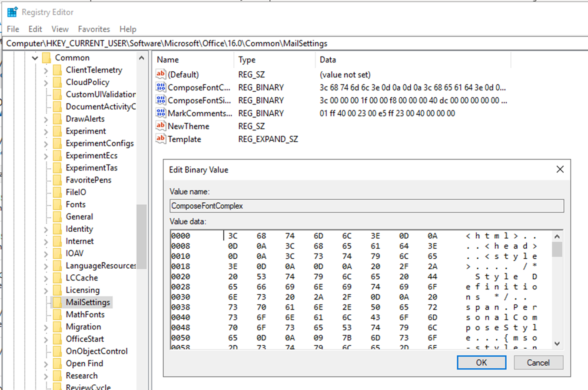The image size is (588, 390).
Task: Expand the CloudPolicy key
Action: pos(46,83)
